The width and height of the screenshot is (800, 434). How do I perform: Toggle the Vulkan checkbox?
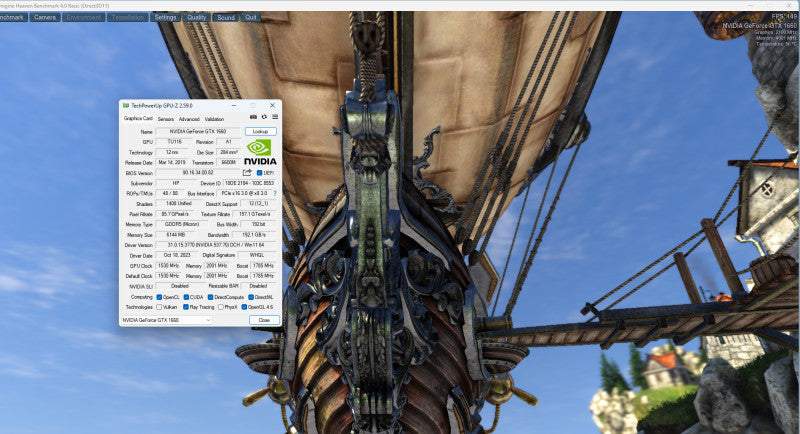[x=159, y=307]
